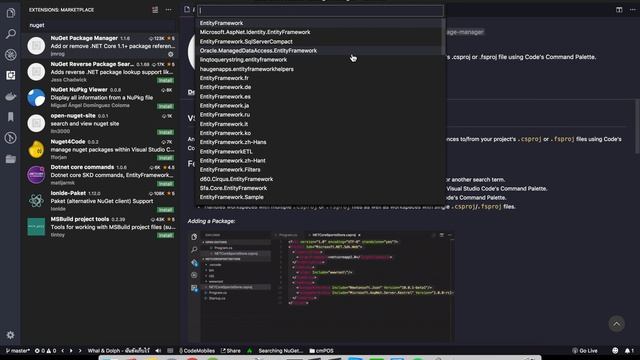Open NuGet Package Manager extension entry
The image size is (640, 360).
(100, 46)
